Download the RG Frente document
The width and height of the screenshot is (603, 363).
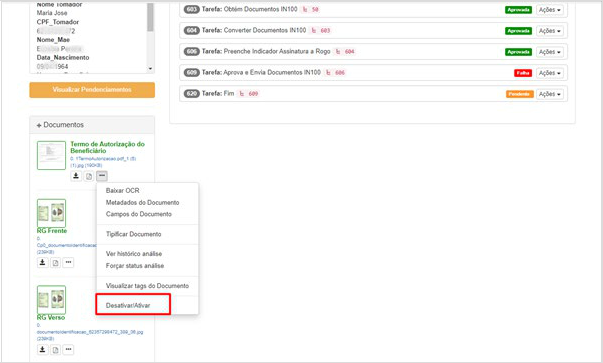42,263
